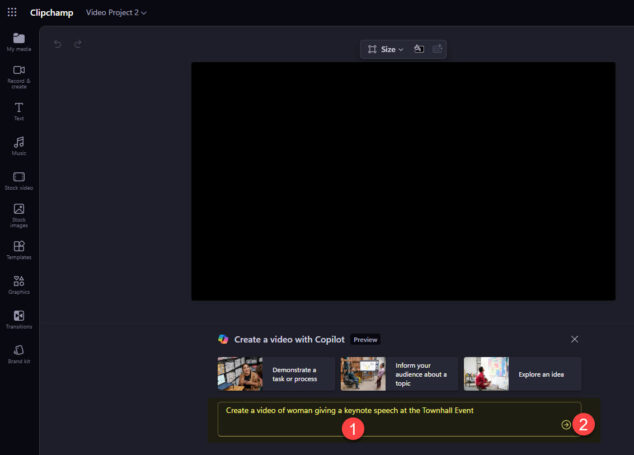Open Brand kit panel
Viewport: 634px width, 455px height.
click(x=19, y=354)
